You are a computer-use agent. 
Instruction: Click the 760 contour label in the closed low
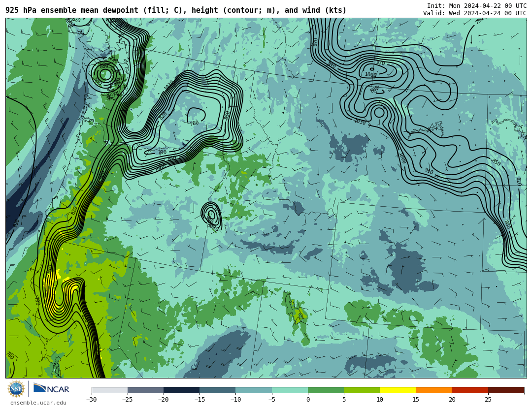coord(194,123)
